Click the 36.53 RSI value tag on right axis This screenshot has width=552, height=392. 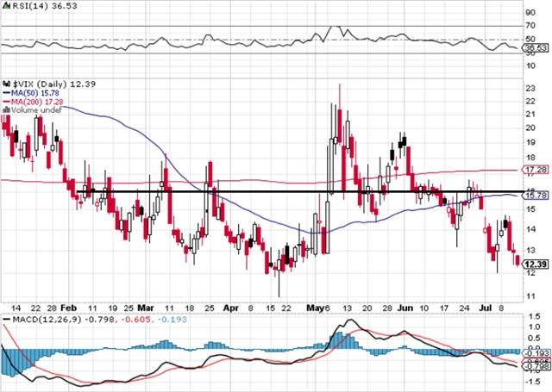click(x=536, y=50)
